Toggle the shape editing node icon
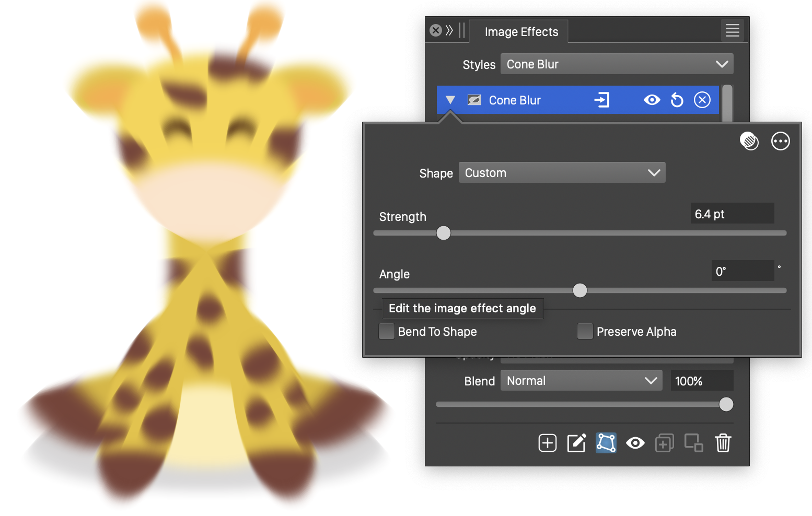Screen dimensions: 812x516 [606, 443]
